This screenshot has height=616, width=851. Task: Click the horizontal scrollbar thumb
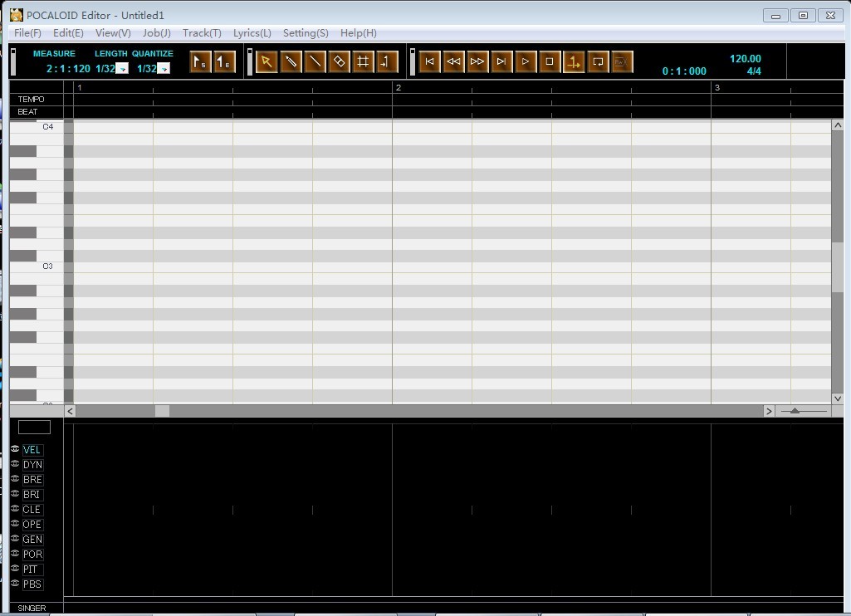[x=162, y=412]
